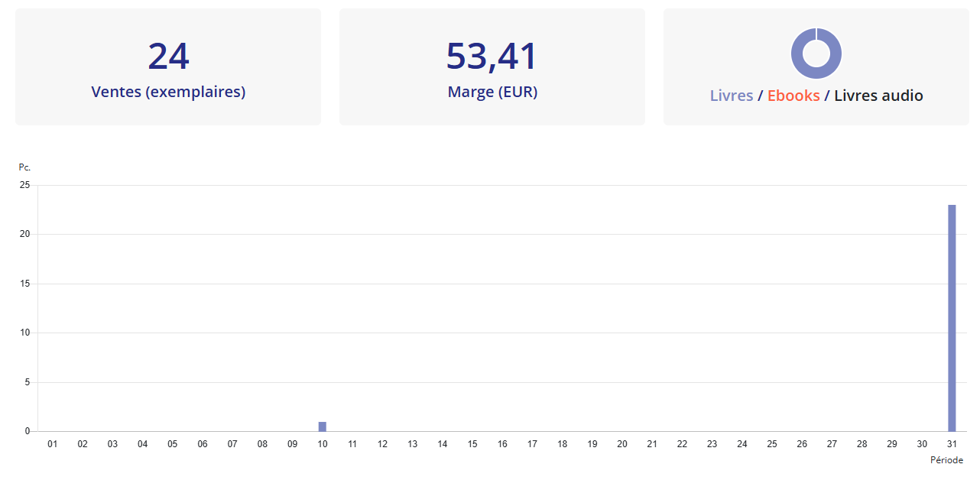Click the small sales bar for day 10
The width and height of the screenshot is (980, 477).
tap(323, 427)
